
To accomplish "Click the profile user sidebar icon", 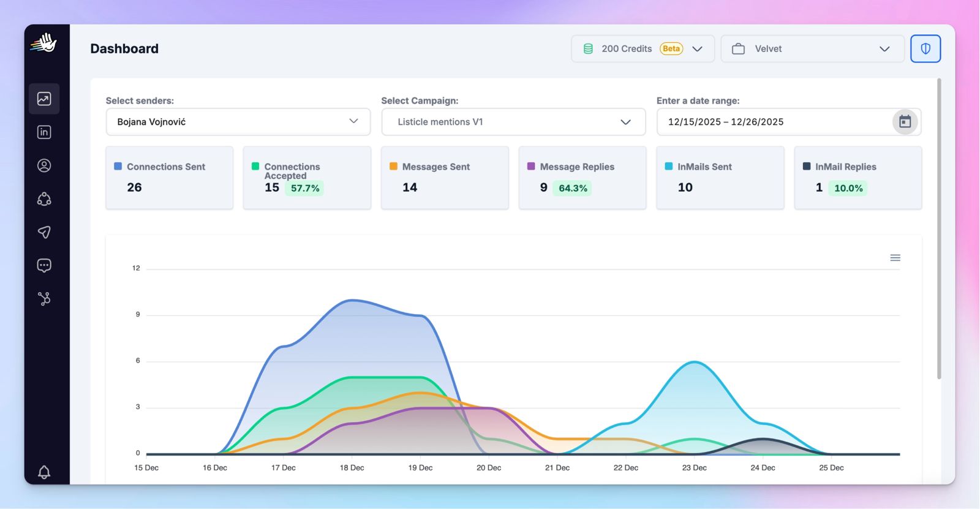I will click(x=44, y=165).
